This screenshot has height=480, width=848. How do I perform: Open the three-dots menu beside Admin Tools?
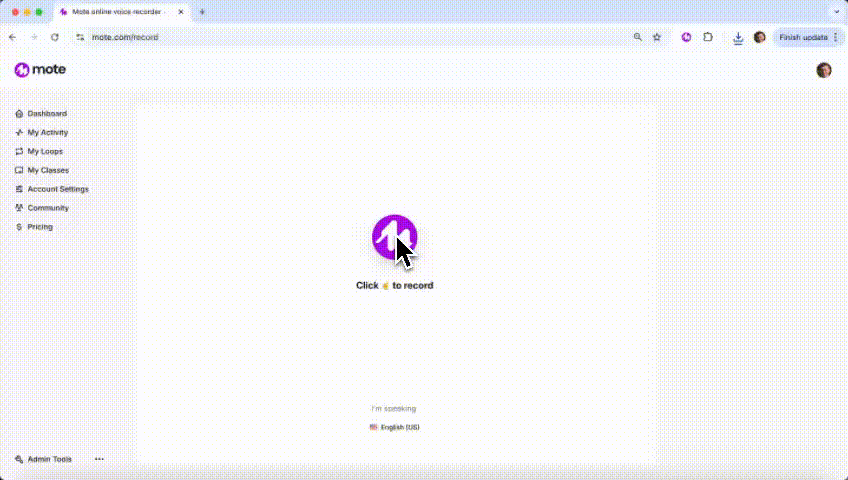pos(99,459)
